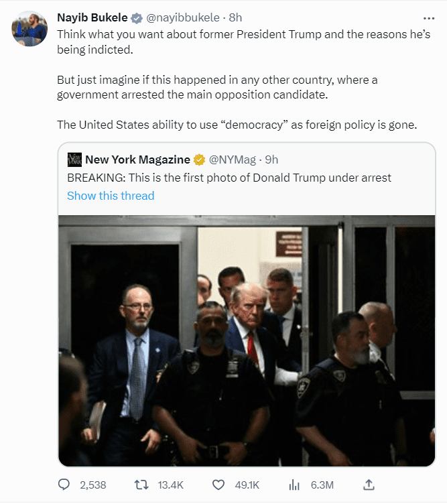Click the quoted tweet's BREAKING headline text

pos(229,178)
